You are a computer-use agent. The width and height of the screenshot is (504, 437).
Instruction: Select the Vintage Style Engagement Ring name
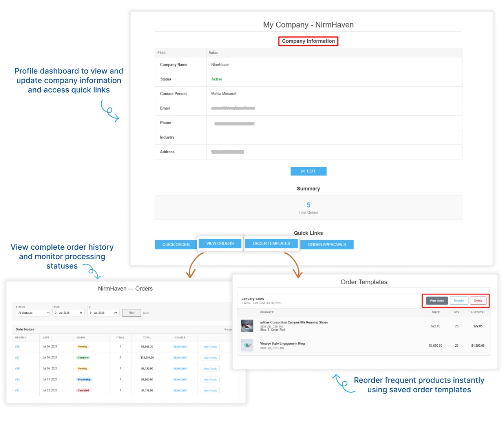[282, 344]
